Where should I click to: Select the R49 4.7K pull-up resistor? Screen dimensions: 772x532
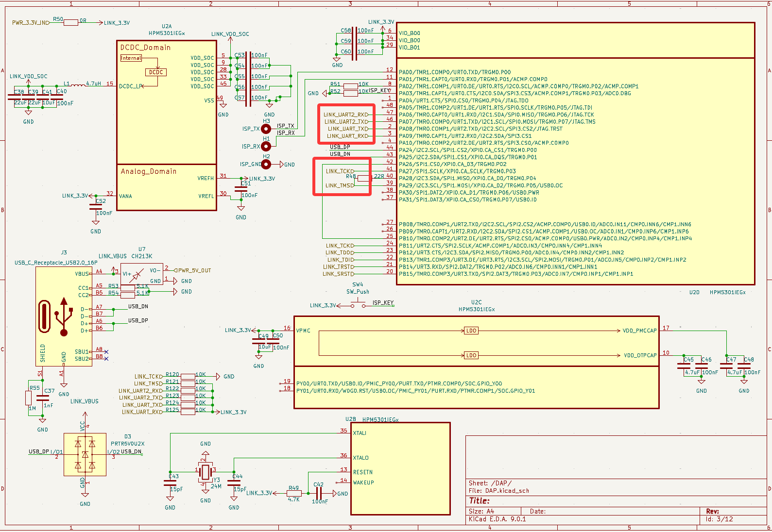click(294, 493)
